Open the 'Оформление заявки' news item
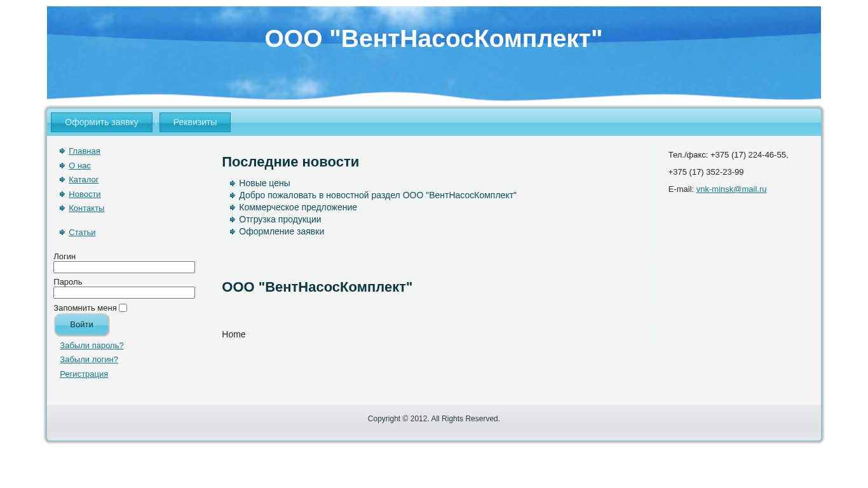 (x=281, y=231)
